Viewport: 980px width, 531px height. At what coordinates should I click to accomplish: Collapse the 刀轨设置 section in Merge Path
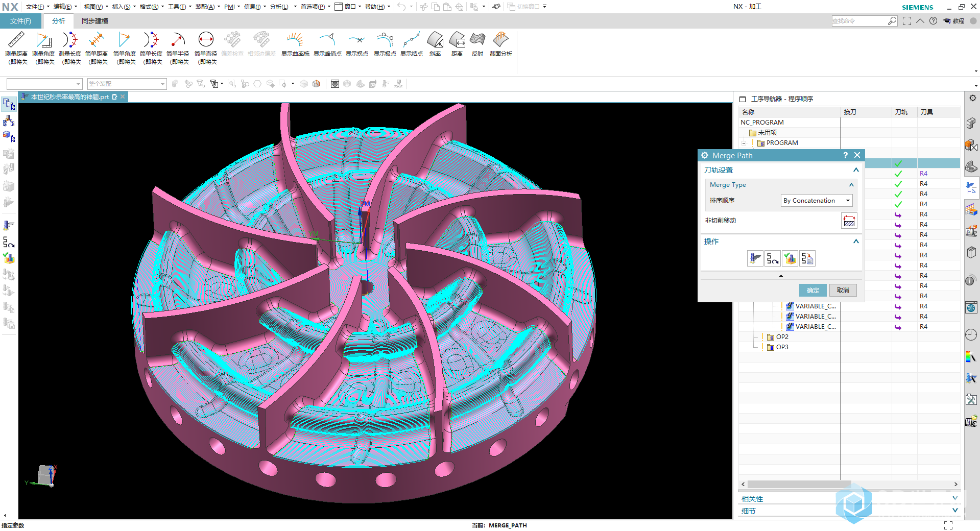(856, 170)
